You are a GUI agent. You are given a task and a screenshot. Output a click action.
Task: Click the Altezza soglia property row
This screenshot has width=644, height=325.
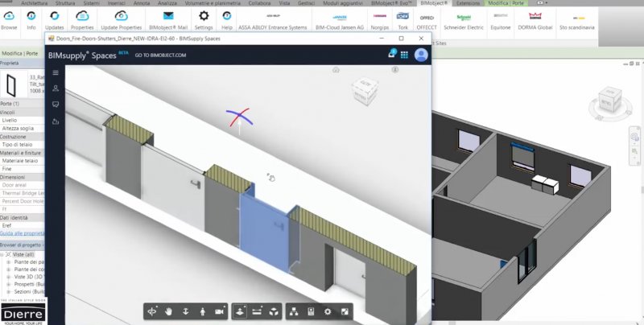tap(23, 129)
